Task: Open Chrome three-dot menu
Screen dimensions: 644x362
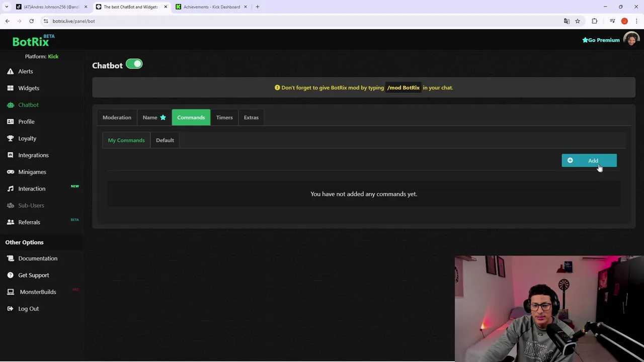Action: point(636,21)
